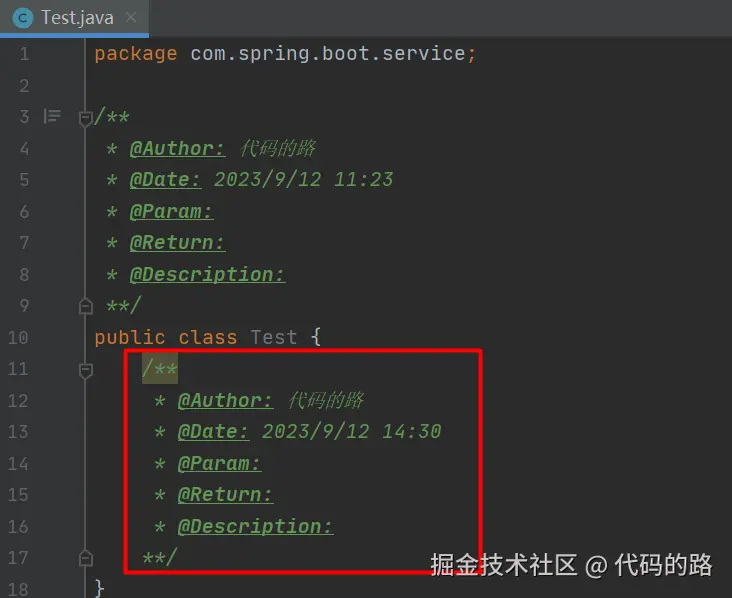Click the fold end marker at line 17
The height and width of the screenshot is (598, 732).
coord(85,558)
